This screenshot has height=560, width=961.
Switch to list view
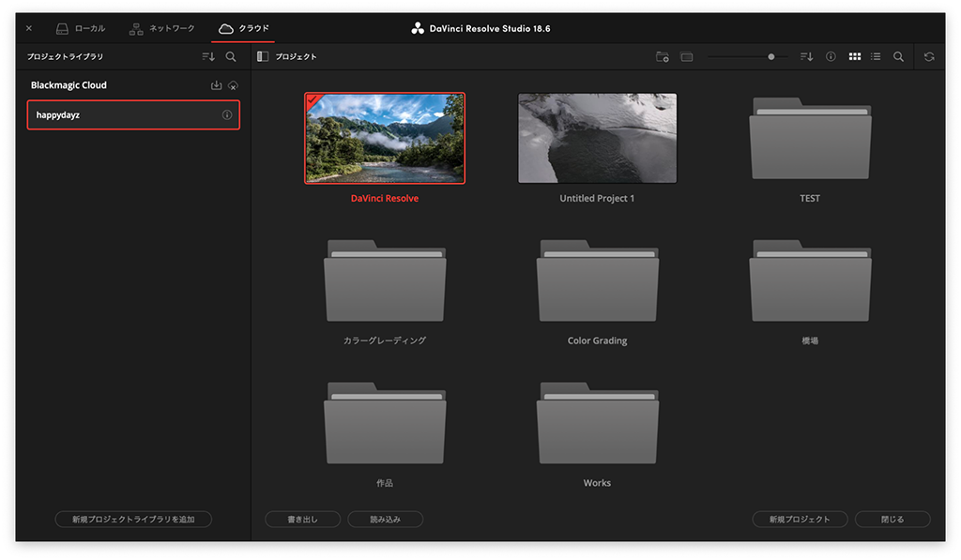pos(876,56)
